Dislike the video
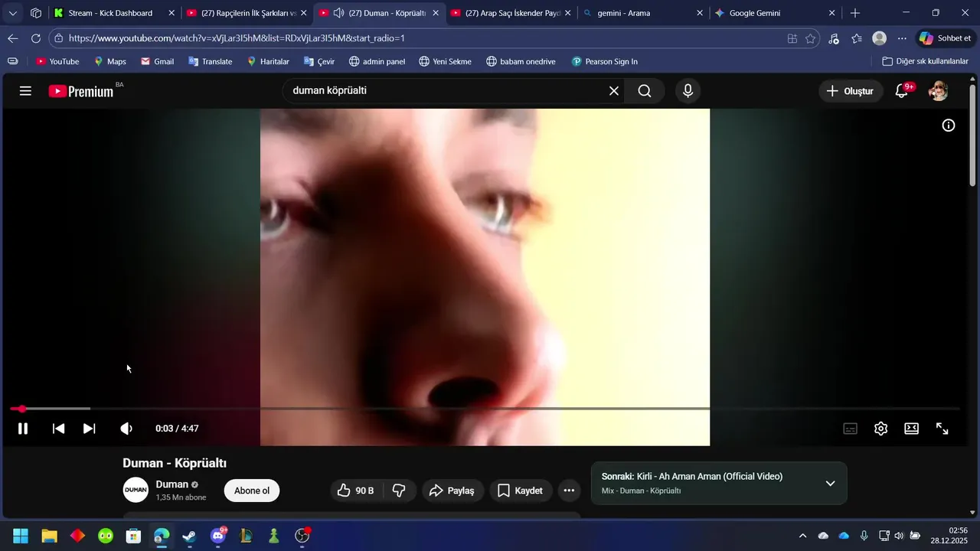Image resolution: width=980 pixels, height=551 pixels. pos(399,491)
